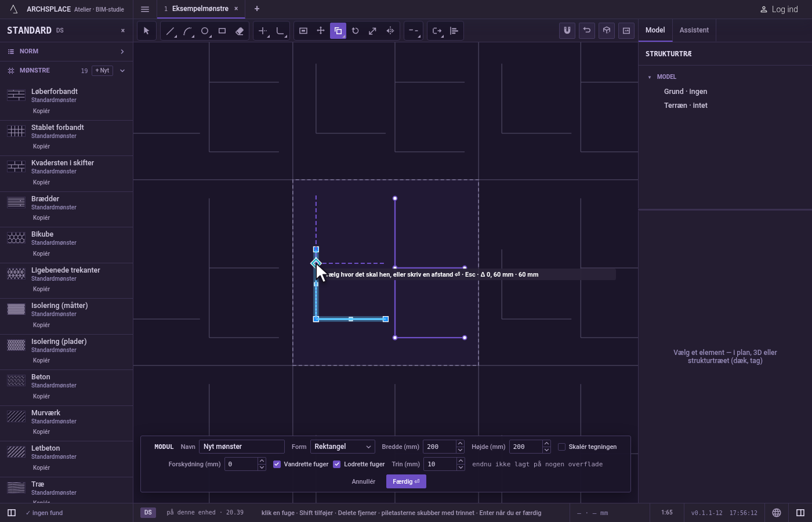Image resolution: width=812 pixels, height=522 pixels.
Task: Click the globe language icon
Action: (x=777, y=513)
